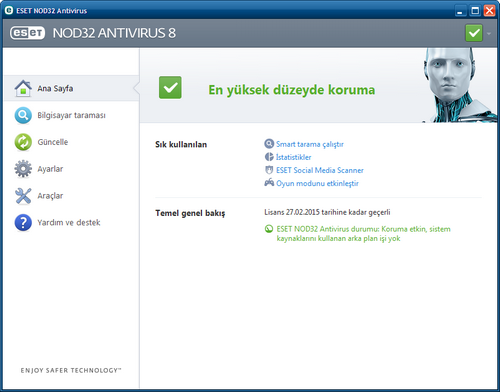Viewport: 500px width, 392px height.
Task: Click the Araçlar wrench and screwdriver icon
Action: [23, 196]
